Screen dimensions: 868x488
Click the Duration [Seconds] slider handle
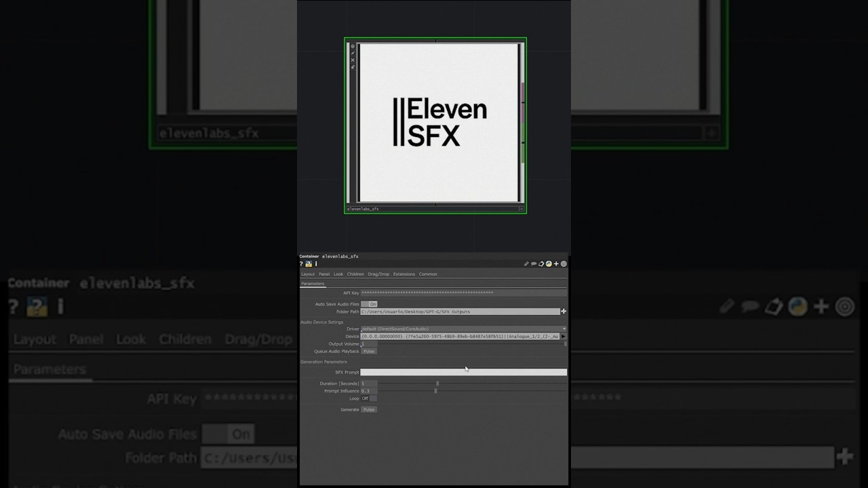point(437,384)
